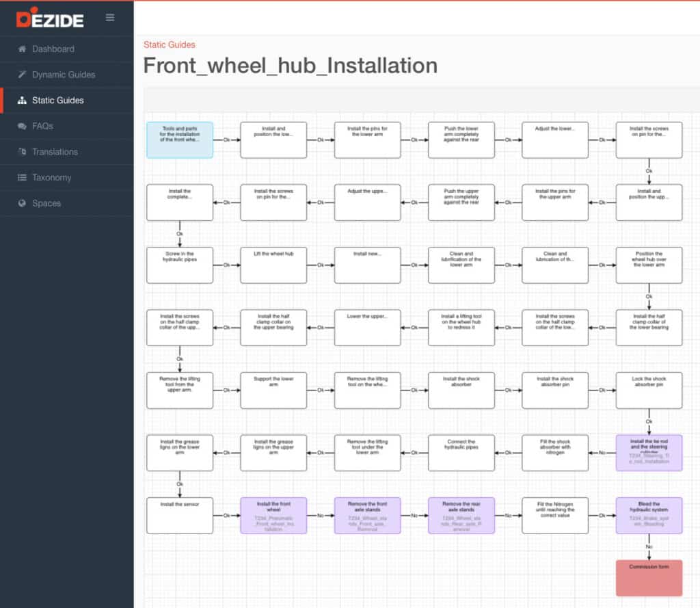Select the 'Lock the shock absorber pin' node
Image resolution: width=700 pixels, height=608 pixels.
tap(649, 391)
